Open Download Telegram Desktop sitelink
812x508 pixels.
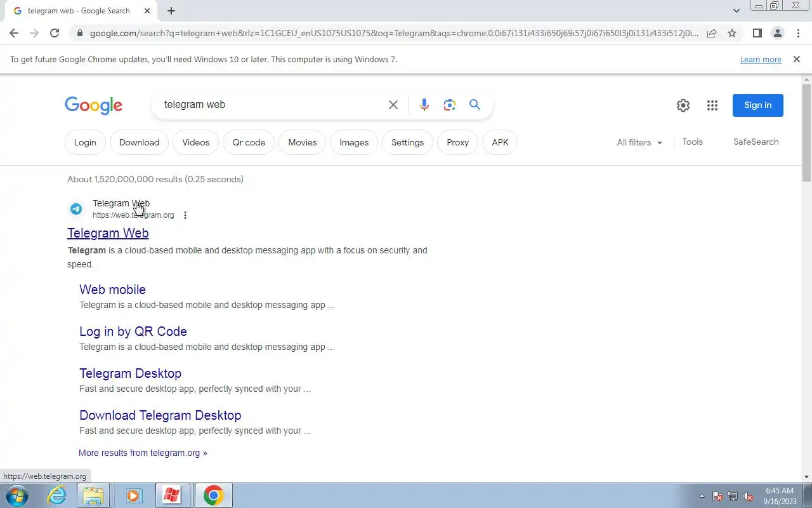pyautogui.click(x=160, y=415)
